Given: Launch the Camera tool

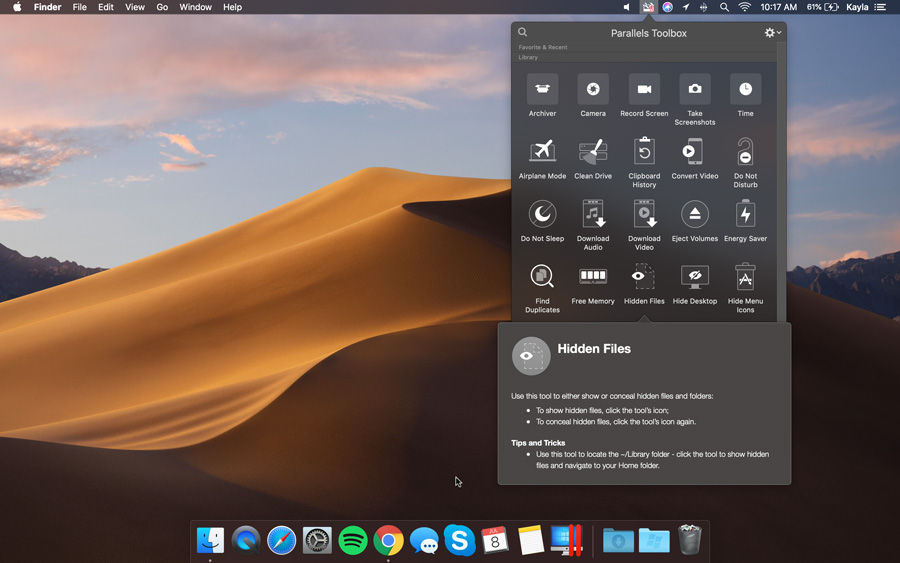Looking at the screenshot, I should click(x=593, y=96).
